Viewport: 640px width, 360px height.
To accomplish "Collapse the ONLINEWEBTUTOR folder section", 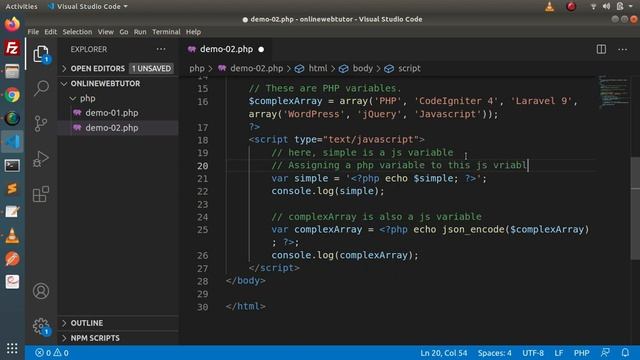I will click(x=105, y=84).
